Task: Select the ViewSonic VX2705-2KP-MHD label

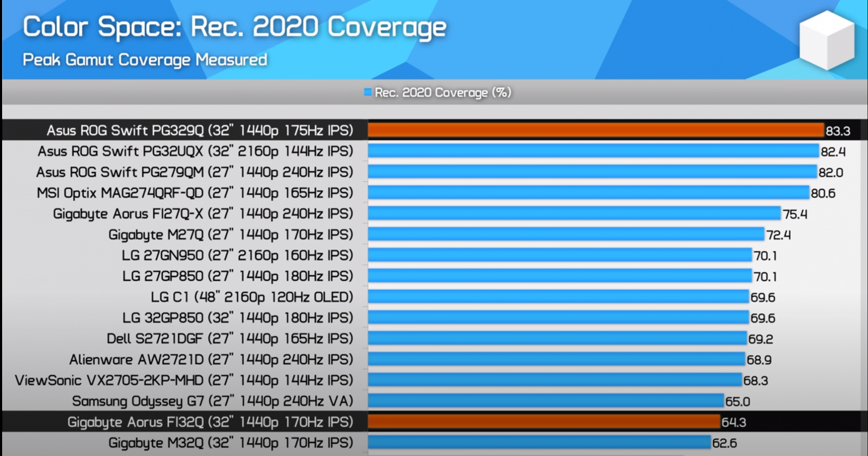Action: tap(184, 381)
